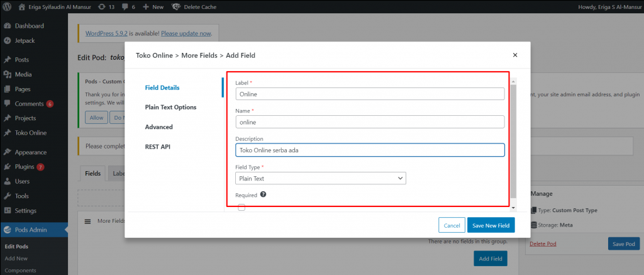Click the Name input containing online
The height and width of the screenshot is (275, 644).
pyautogui.click(x=370, y=121)
